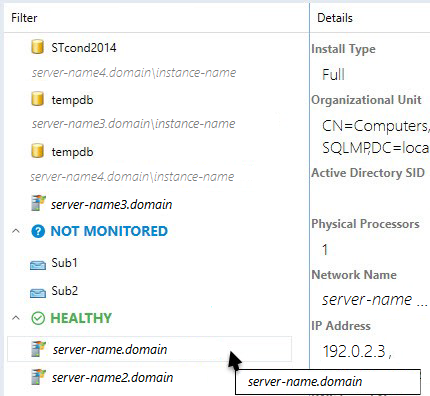Screen dimensions: 430x396
Task: Click the Install Type property label
Action: (x=343, y=49)
